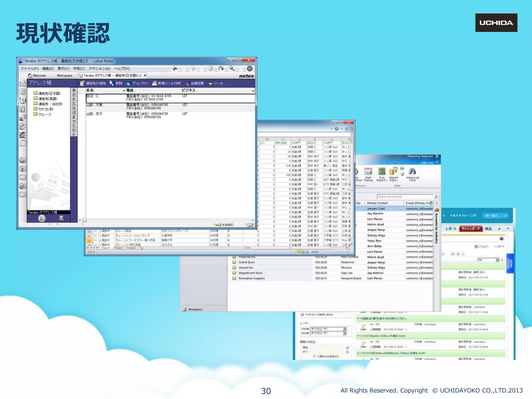Image resolution: width=532 pixels, height=399 pixels.
Task: Click the Lotus Notes search magnifier icon
Action: (231, 69)
